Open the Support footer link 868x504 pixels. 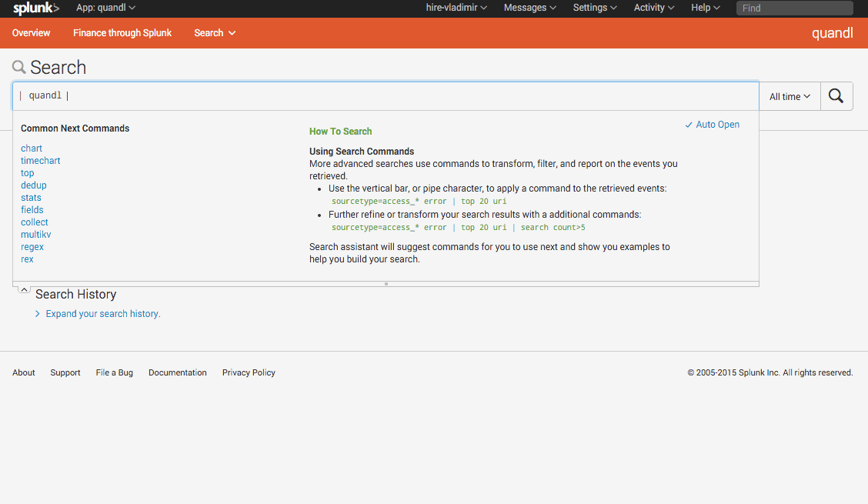pyautogui.click(x=65, y=372)
